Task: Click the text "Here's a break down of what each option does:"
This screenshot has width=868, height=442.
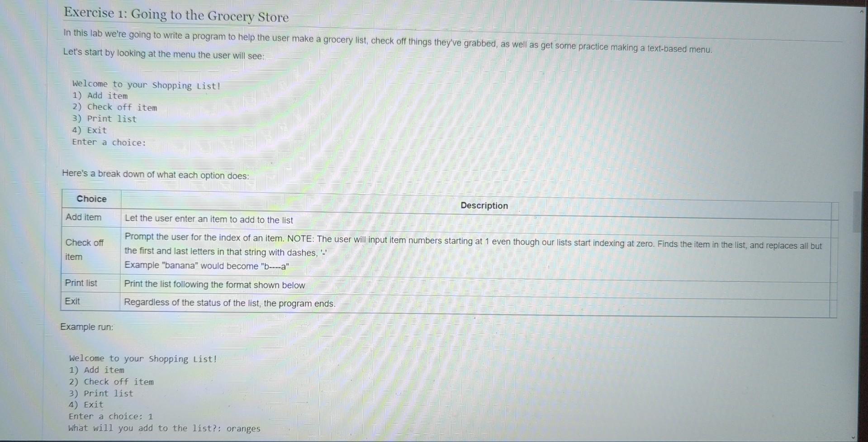Action: click(156, 174)
